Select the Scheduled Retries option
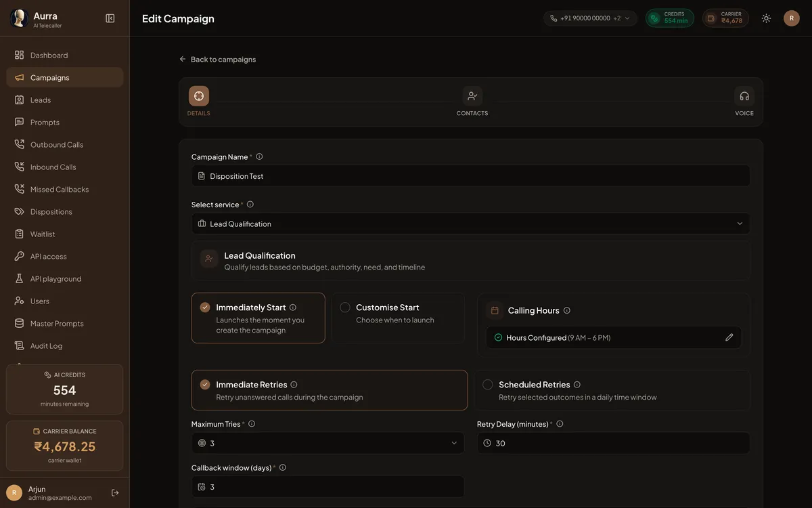Image resolution: width=812 pixels, height=508 pixels. click(612, 390)
